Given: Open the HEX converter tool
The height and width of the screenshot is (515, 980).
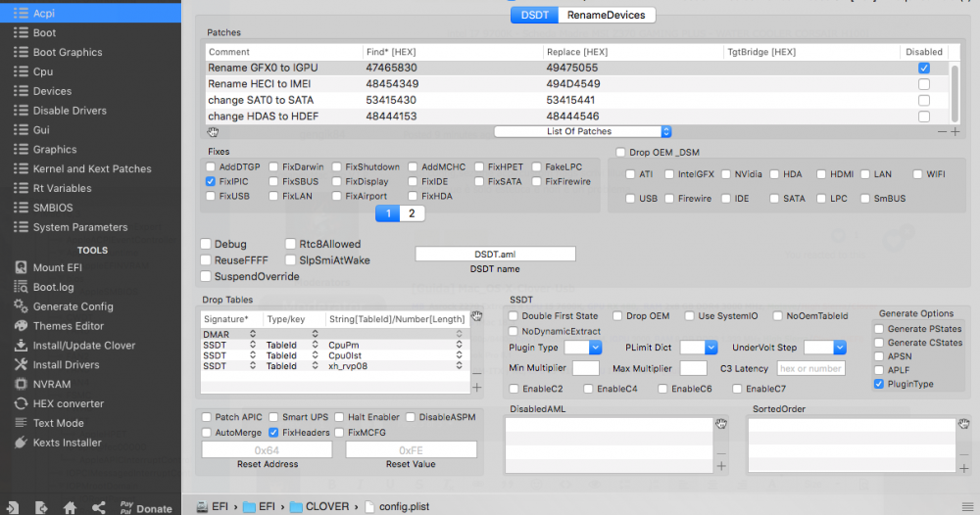Looking at the screenshot, I should point(69,403).
